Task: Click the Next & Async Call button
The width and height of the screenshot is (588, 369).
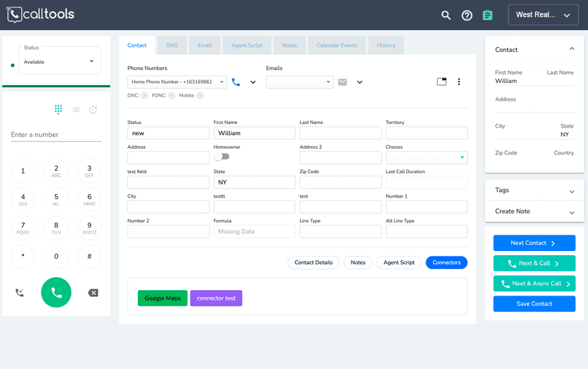Action: 535,283
